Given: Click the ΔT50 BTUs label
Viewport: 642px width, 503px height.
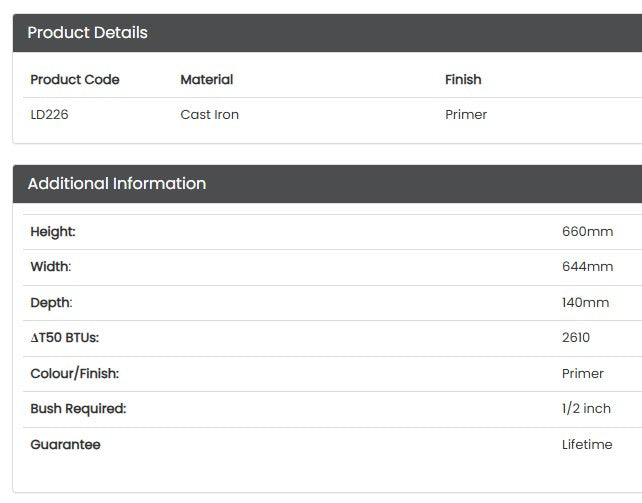Looking at the screenshot, I should pyautogui.click(x=65, y=338).
